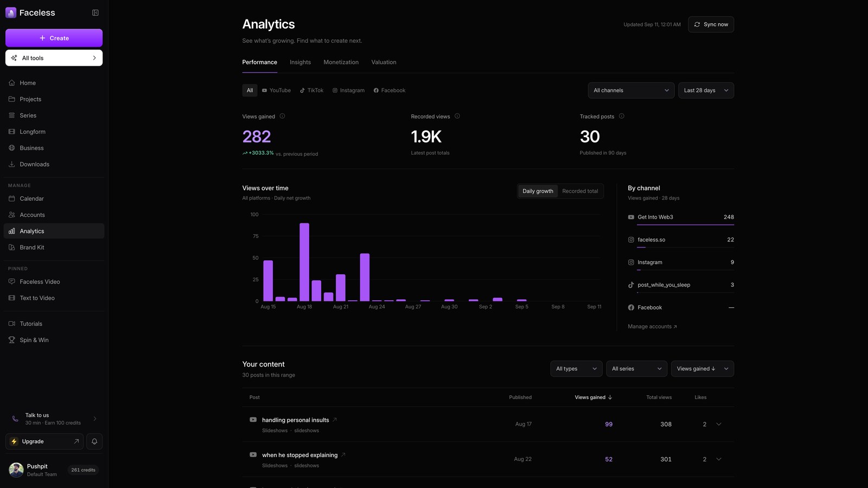Sort table by Views gained column header
Screen dimensions: 868x488
pos(593,397)
